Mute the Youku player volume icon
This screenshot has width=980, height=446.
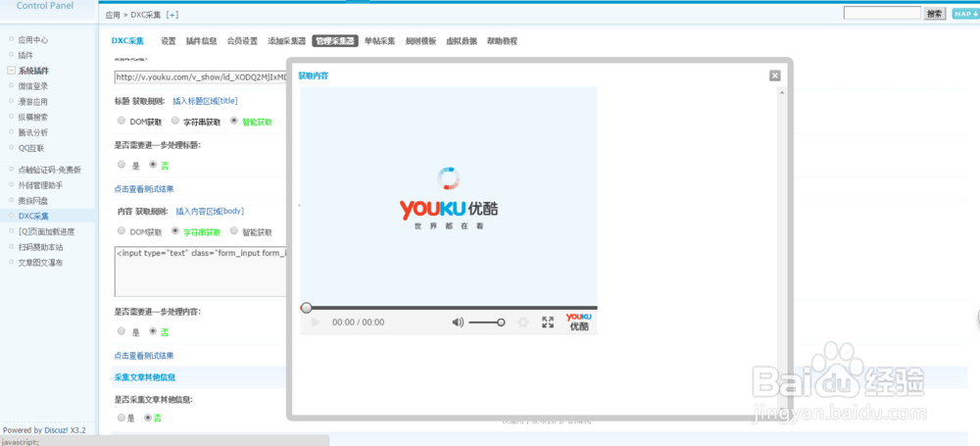click(458, 322)
